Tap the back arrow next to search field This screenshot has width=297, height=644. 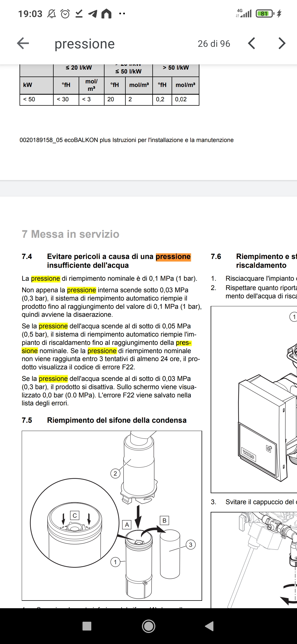(23, 43)
